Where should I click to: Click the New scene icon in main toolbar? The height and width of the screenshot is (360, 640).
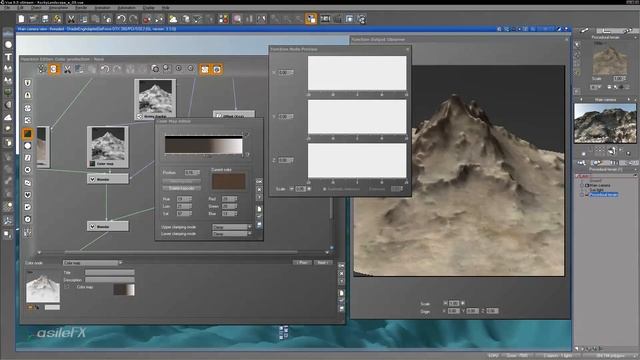click(x=21, y=19)
